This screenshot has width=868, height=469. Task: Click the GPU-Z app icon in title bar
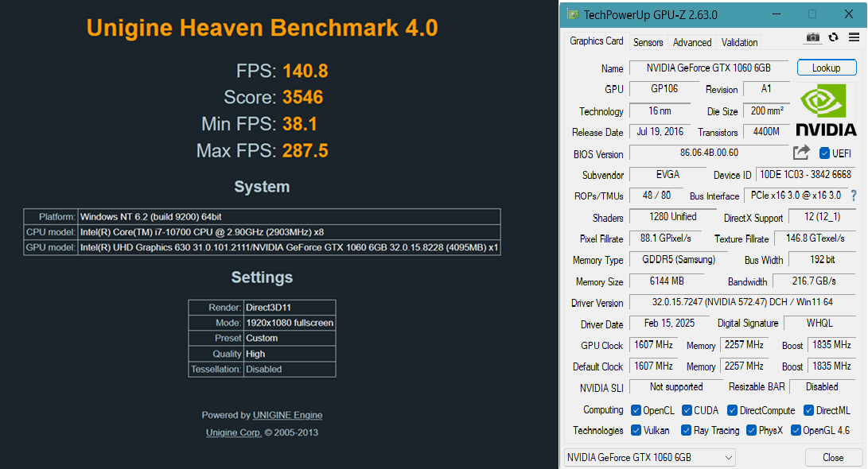573,14
